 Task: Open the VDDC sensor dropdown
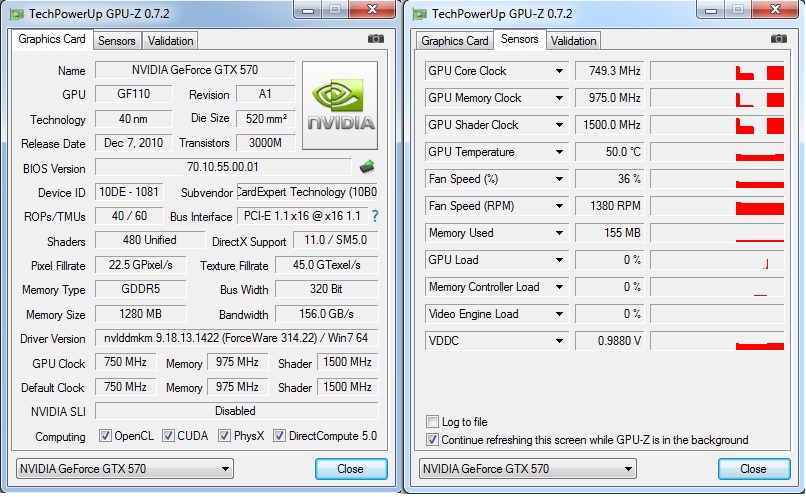coord(559,341)
